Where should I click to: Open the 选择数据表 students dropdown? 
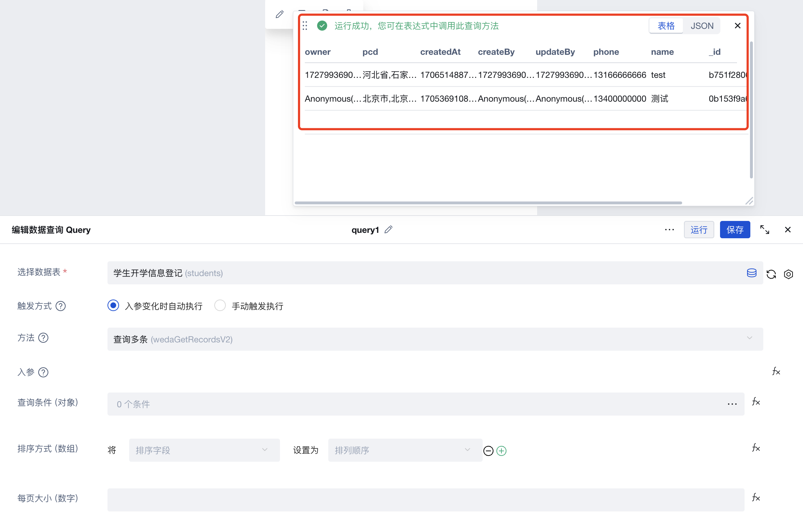point(435,273)
